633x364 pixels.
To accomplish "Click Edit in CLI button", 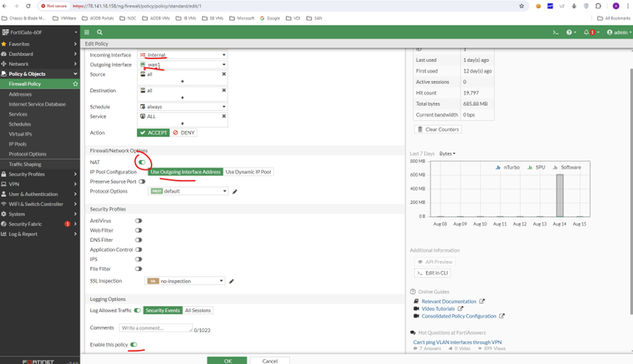I will [x=432, y=273].
